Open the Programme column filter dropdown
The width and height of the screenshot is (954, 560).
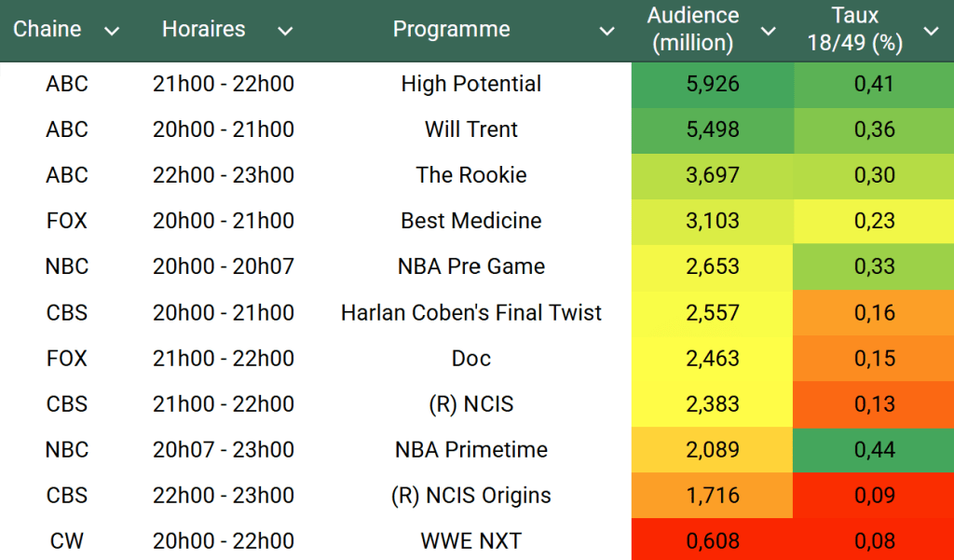(x=606, y=32)
